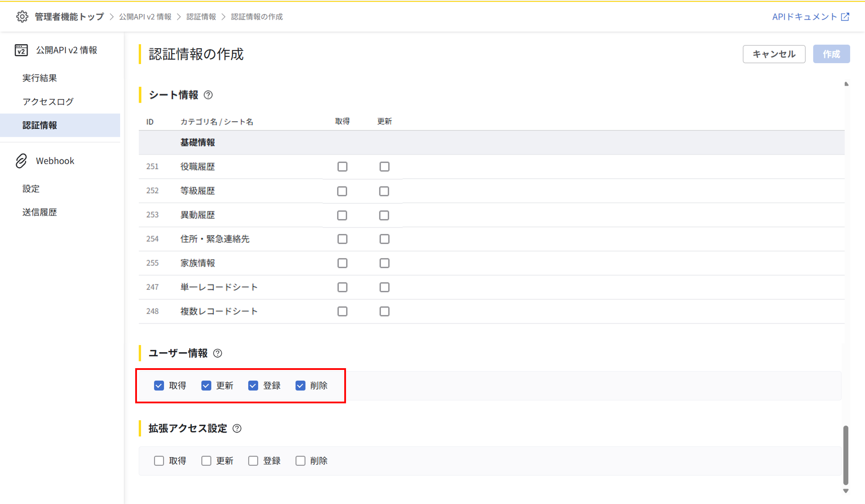Image resolution: width=865 pixels, height=504 pixels.
Task: Select 公開API v2 情報 sidebar heading
Action: click(67, 50)
